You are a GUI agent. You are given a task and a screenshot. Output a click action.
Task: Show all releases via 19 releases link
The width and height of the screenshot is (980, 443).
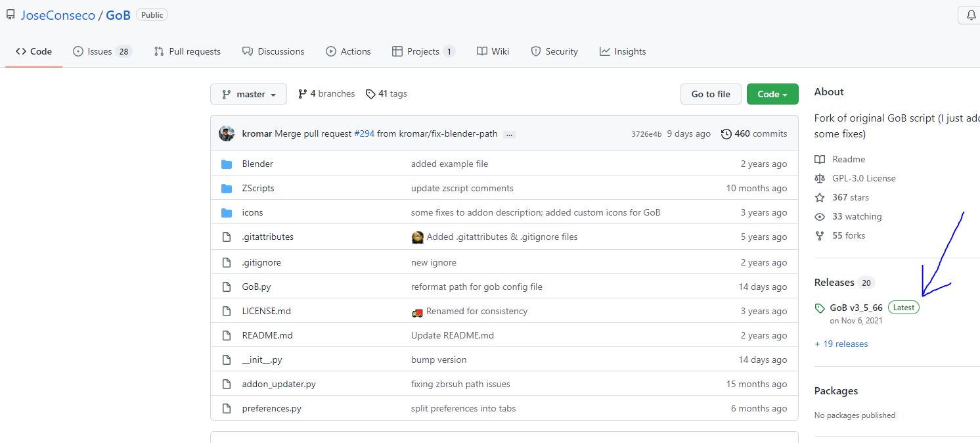841,344
